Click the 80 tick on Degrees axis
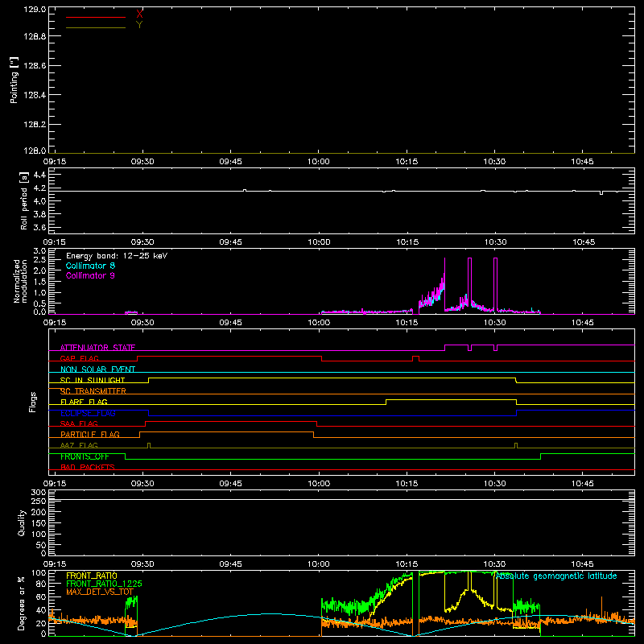Image resolution: width=644 pixels, height=644 pixels. click(x=41, y=584)
